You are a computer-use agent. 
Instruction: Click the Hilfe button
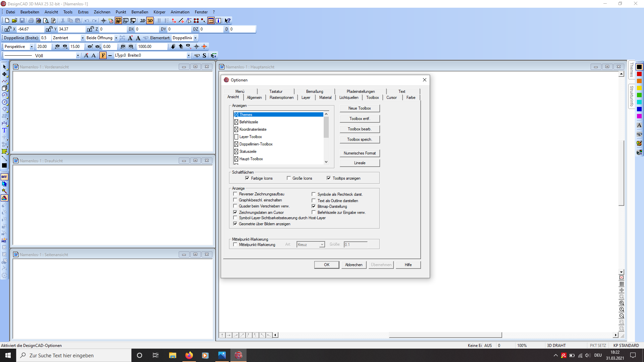pos(408,265)
